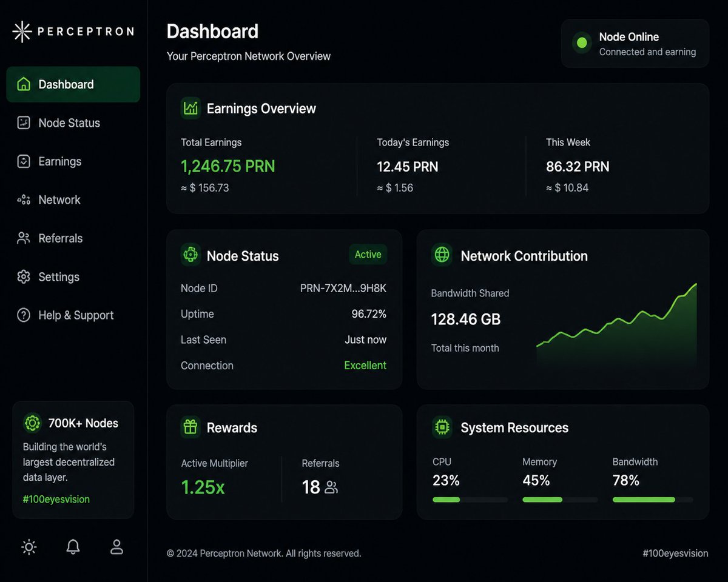This screenshot has width=728, height=582.
Task: Click the 96.72% uptime value
Action: [369, 314]
